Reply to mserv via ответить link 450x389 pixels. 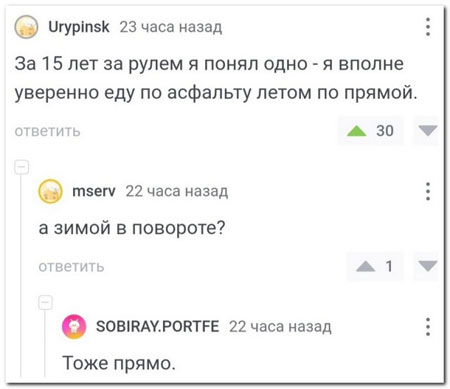71,267
